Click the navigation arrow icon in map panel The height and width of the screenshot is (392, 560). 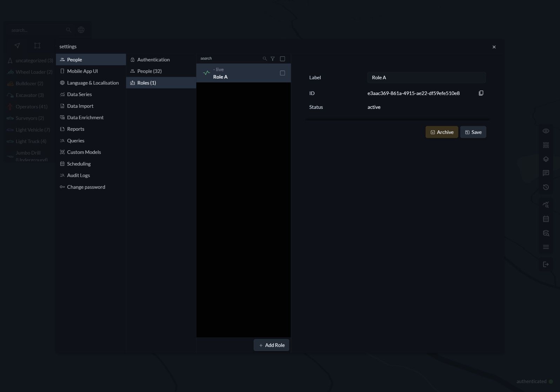coord(17,46)
